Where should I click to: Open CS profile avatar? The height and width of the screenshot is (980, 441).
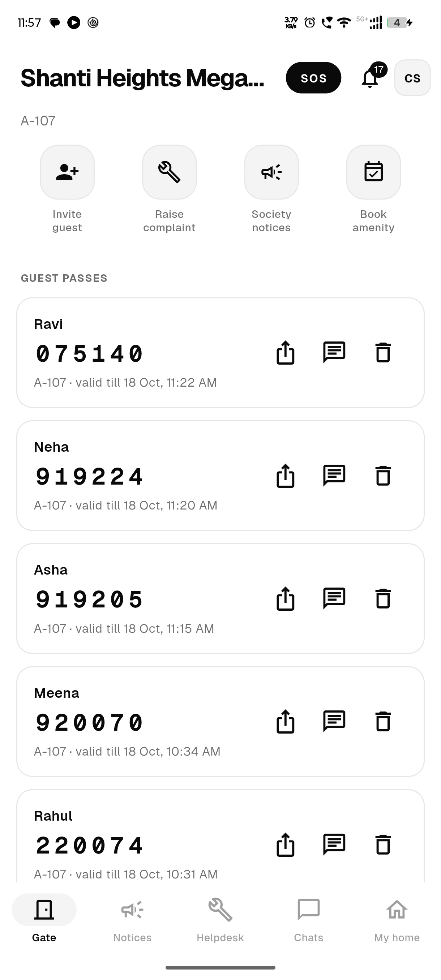pos(412,78)
